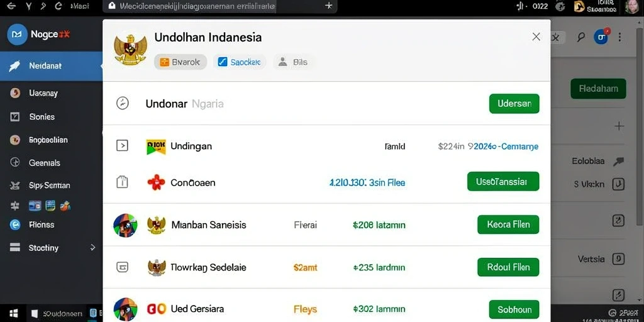
Task: Click Garuda icon beside Mianban Saneisis
Action: click(157, 225)
